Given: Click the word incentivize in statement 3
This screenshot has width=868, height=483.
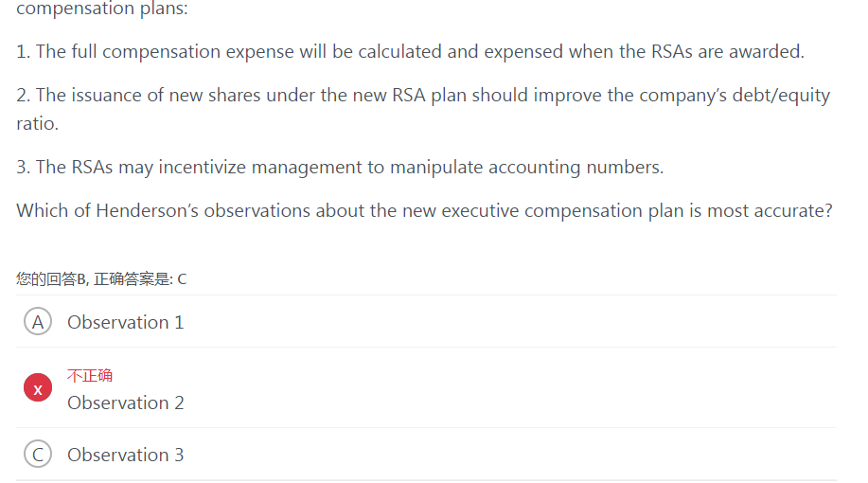Looking at the screenshot, I should tap(202, 167).
